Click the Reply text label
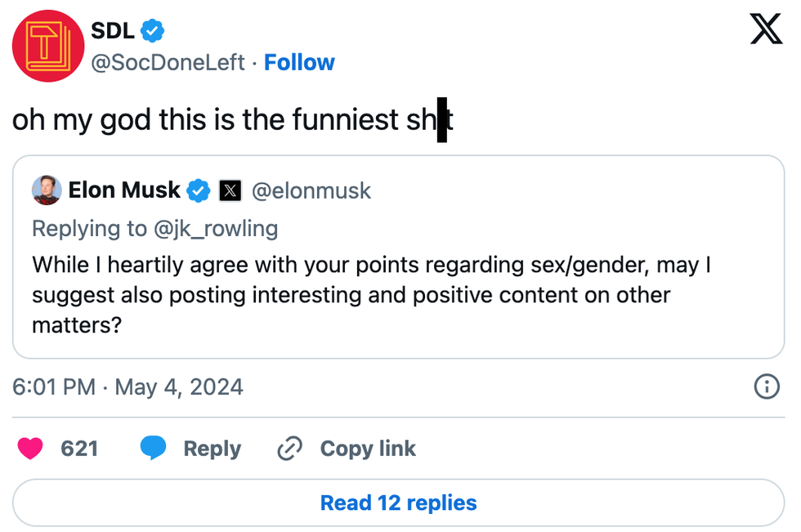801x532 pixels. pos(212,449)
